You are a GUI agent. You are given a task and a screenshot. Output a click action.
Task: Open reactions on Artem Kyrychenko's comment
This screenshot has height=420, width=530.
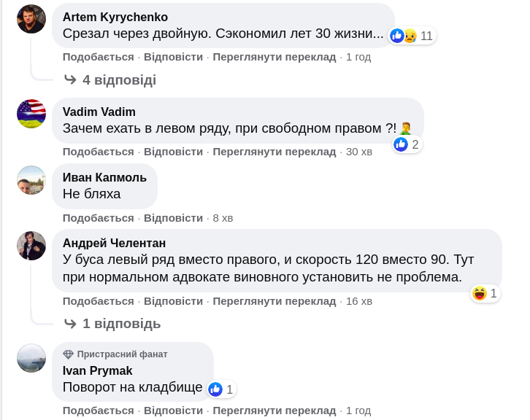point(412,36)
